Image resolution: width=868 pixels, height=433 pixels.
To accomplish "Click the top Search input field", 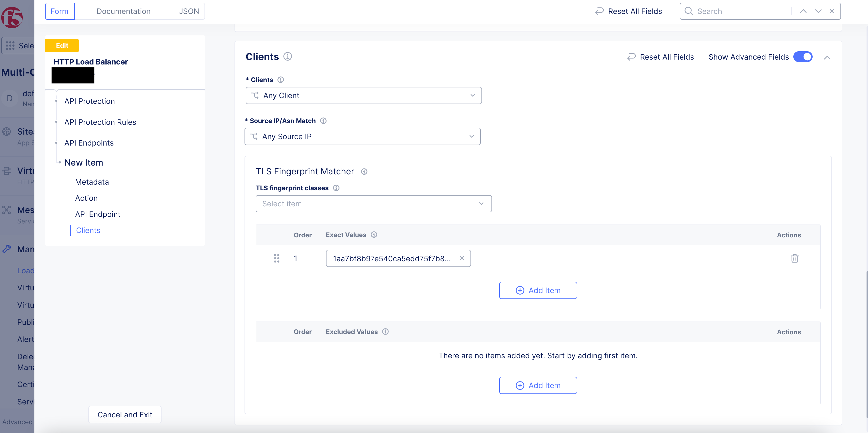I will 741,11.
